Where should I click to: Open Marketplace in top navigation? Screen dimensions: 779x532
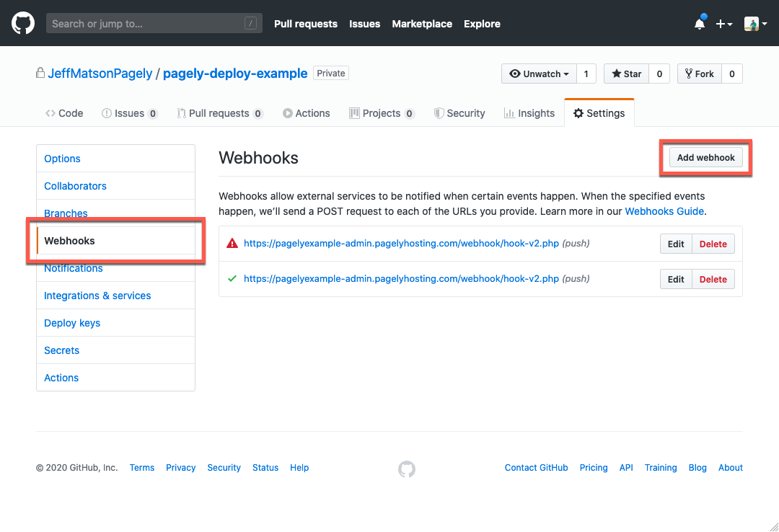(422, 24)
